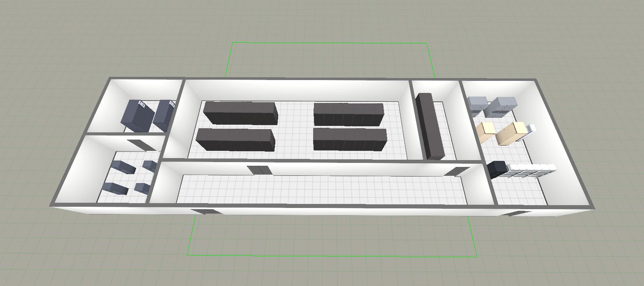The width and height of the screenshot is (644, 286).
Task: Select the front-left small unit in bottom-left room
Action: pos(115,188)
